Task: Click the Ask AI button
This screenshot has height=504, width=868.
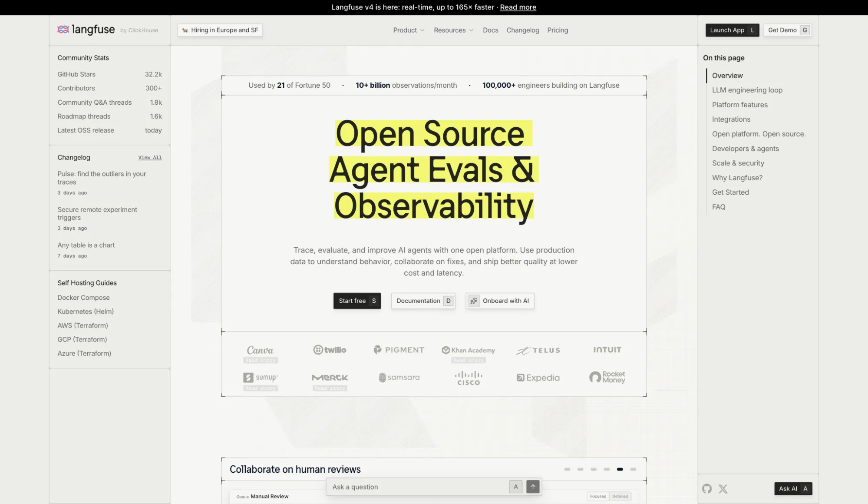Action: pyautogui.click(x=793, y=489)
